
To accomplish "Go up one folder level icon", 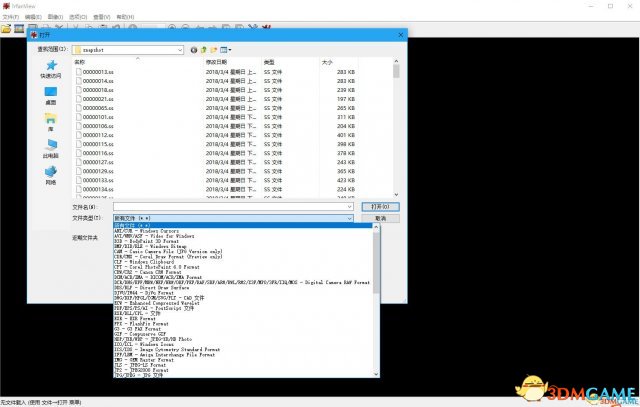I will (x=204, y=50).
